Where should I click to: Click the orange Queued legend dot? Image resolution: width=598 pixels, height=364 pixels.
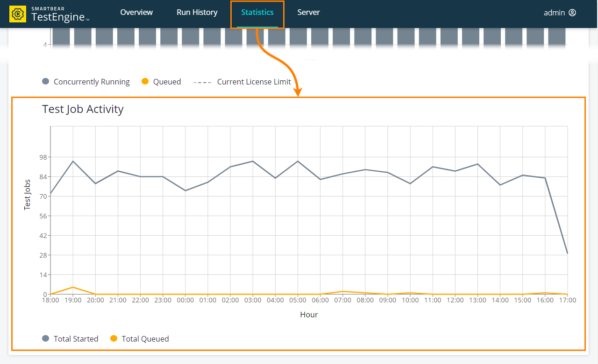[x=145, y=81]
